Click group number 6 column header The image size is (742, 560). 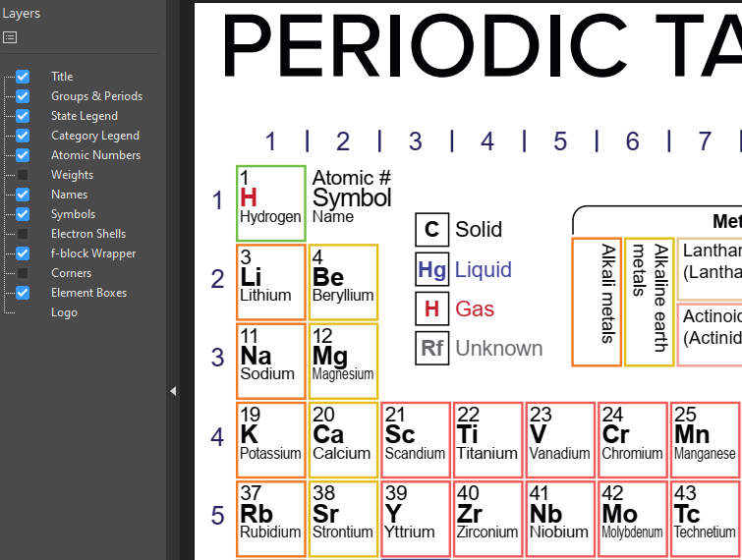(633, 141)
